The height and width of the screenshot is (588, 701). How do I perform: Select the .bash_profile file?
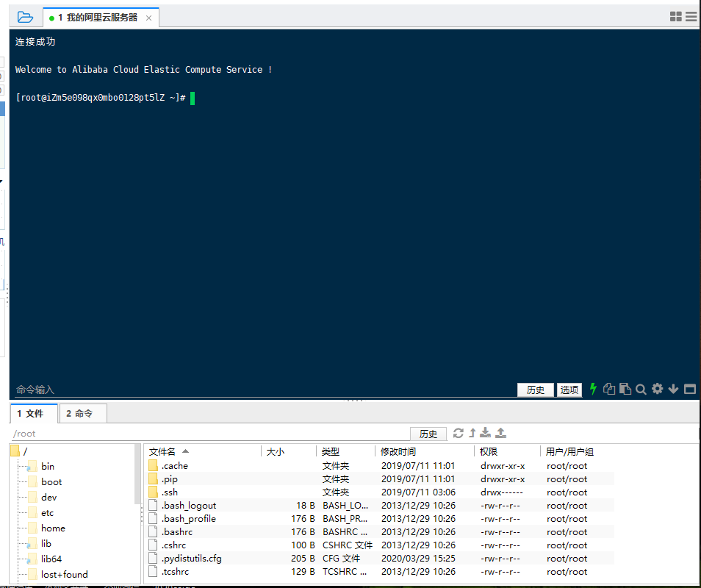pos(380,519)
